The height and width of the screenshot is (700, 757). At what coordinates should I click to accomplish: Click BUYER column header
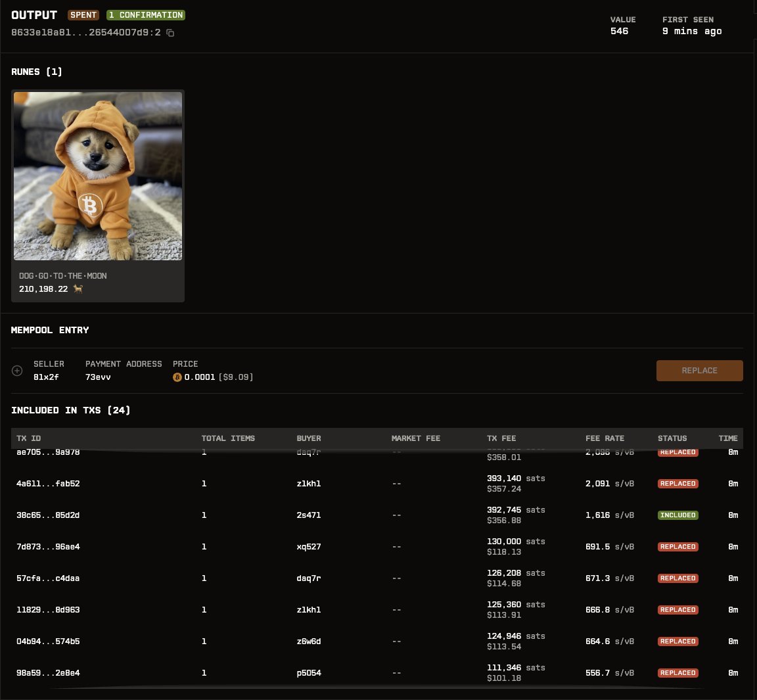click(308, 438)
